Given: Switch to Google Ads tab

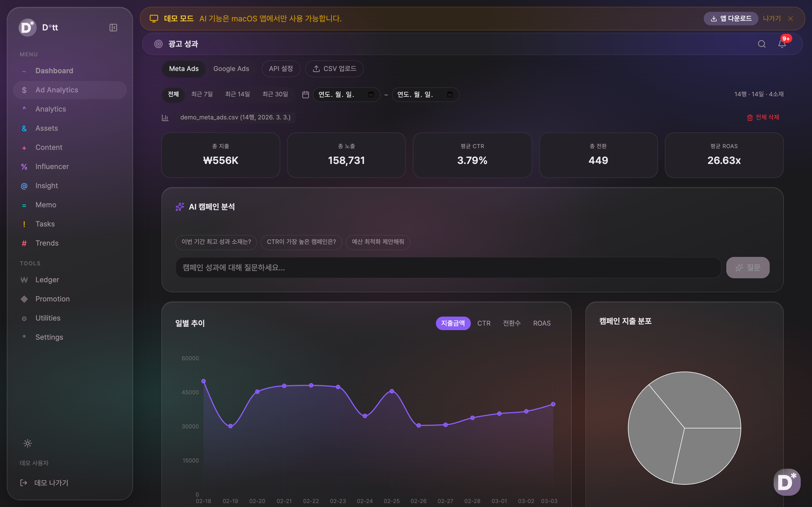Looking at the screenshot, I should click(231, 69).
